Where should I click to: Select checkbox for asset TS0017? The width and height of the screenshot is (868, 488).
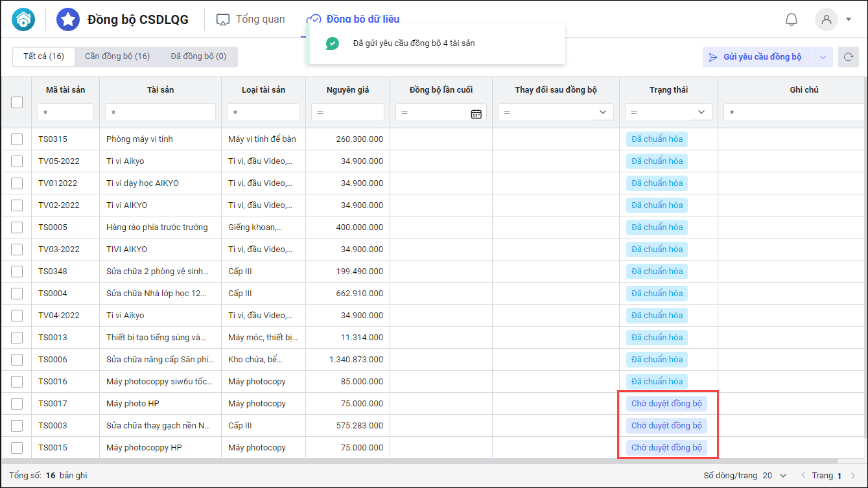(x=17, y=404)
